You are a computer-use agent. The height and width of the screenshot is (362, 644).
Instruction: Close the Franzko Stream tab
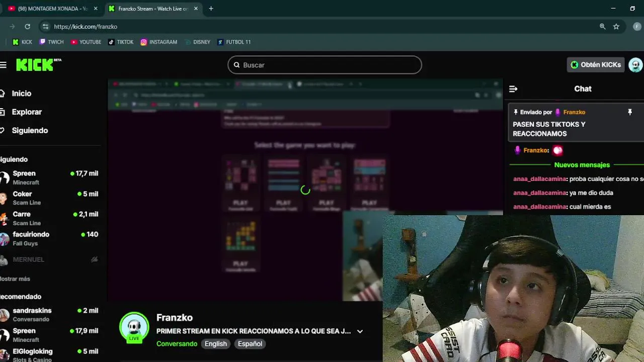pos(196,9)
